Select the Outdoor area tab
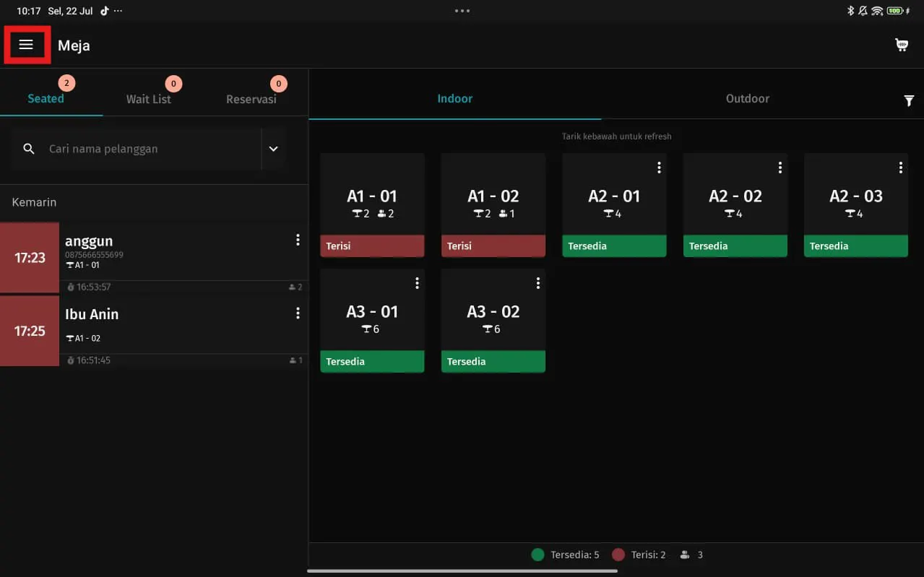 point(747,99)
